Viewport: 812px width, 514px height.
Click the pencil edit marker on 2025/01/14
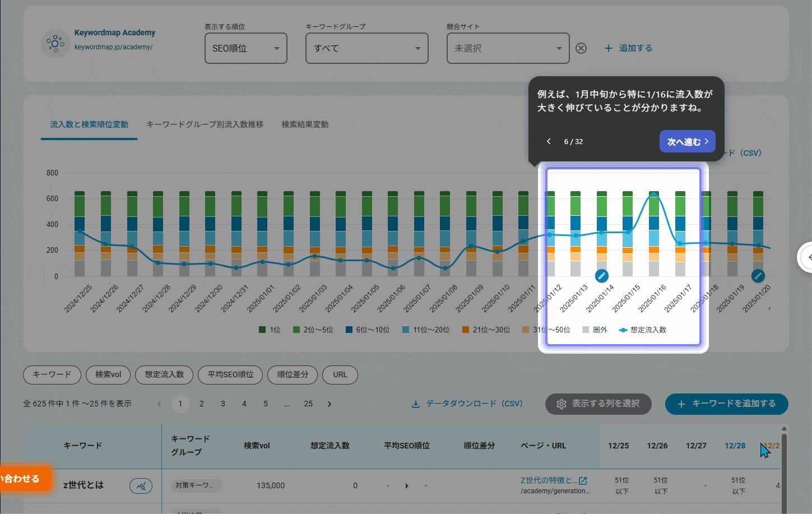[x=601, y=275]
